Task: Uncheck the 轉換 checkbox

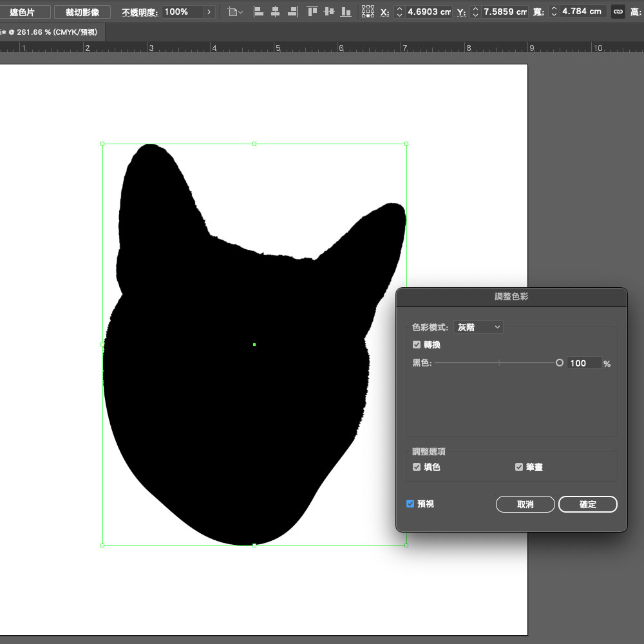Action: tap(417, 345)
